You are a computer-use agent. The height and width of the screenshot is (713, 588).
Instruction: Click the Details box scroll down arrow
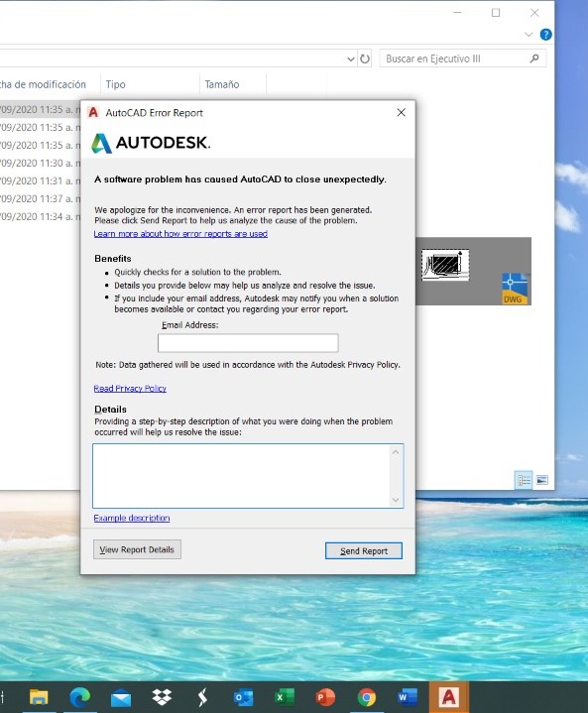click(x=396, y=500)
